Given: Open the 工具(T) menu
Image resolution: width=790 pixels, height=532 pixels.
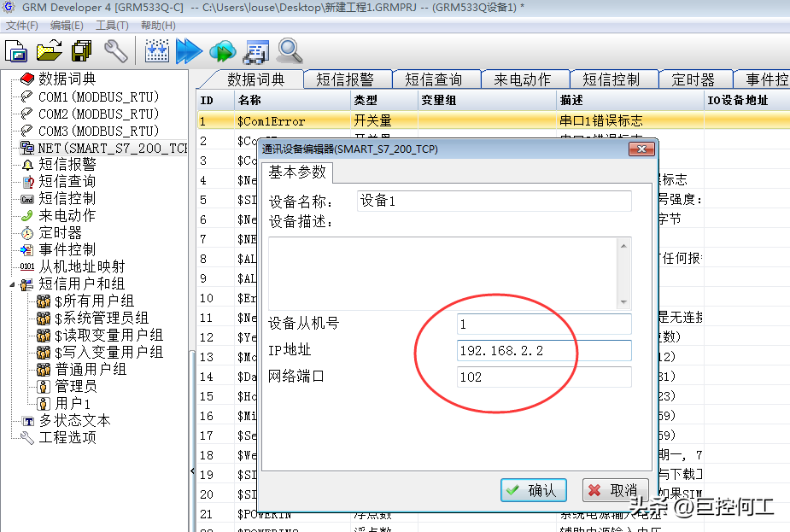Looking at the screenshot, I should click(111, 26).
